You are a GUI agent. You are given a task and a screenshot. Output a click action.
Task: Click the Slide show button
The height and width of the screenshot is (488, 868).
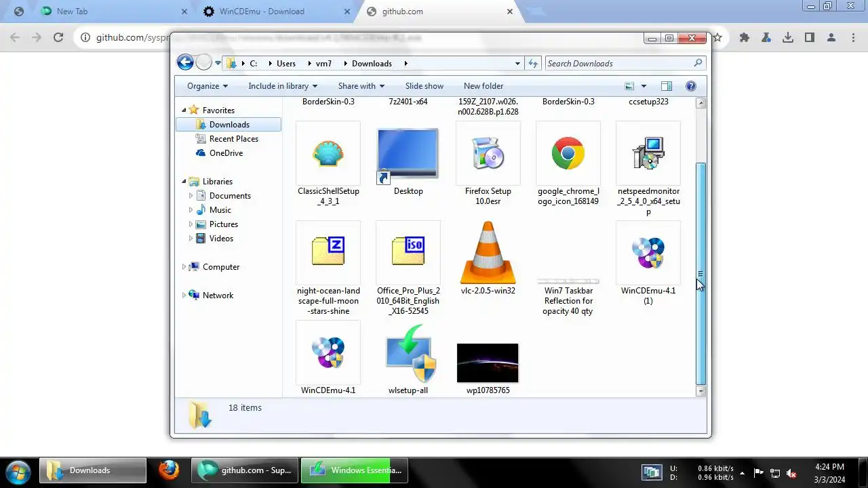[425, 86]
